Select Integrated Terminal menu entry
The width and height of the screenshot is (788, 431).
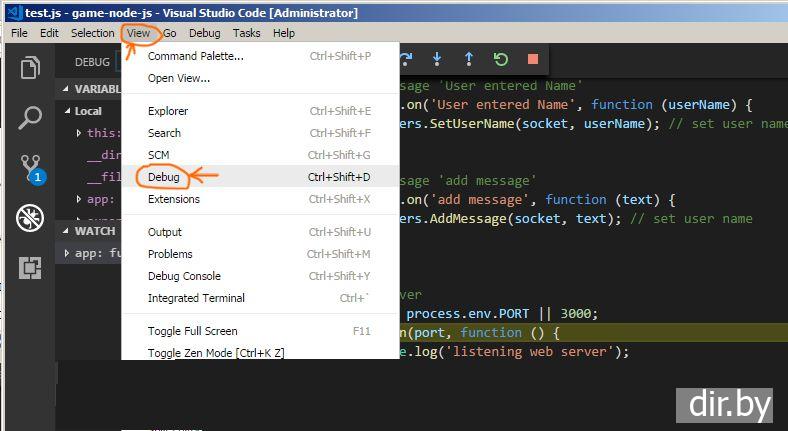[260, 298]
